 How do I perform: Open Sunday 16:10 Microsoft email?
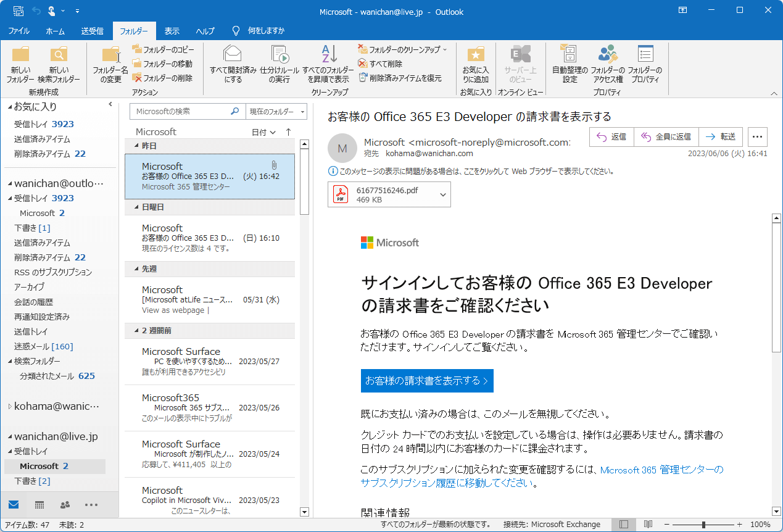point(210,238)
